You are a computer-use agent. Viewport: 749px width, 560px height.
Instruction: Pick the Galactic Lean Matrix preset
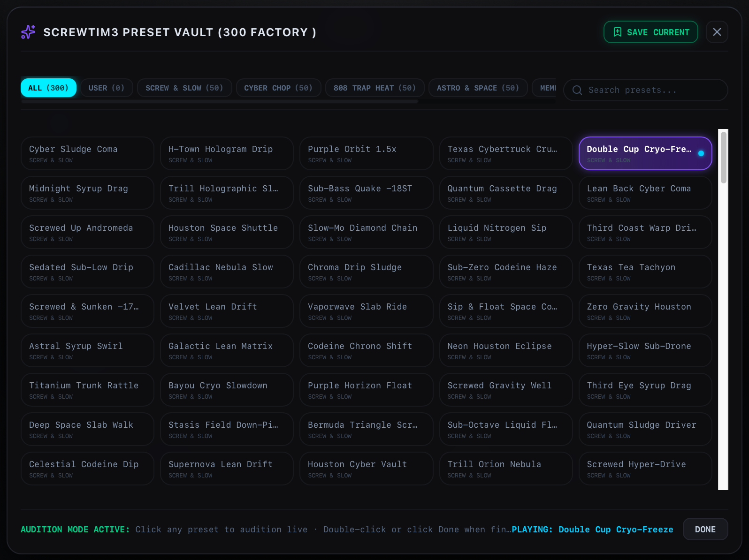pos(227,350)
